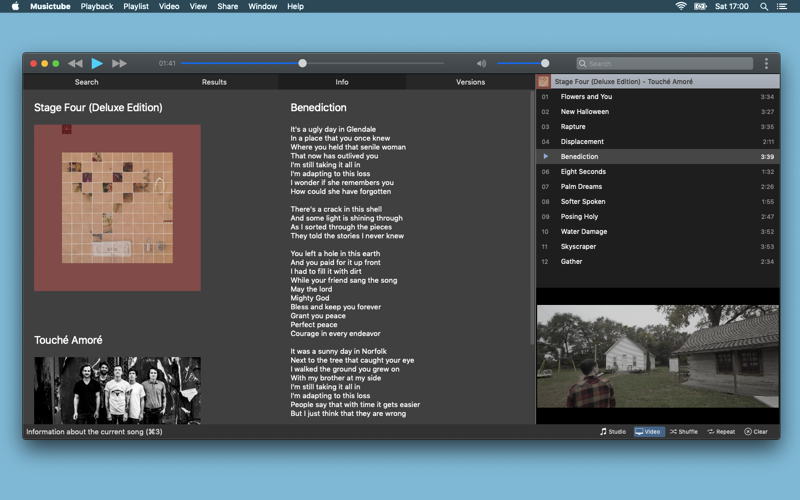Open the Window menu
Image resolution: width=800 pixels, height=500 pixels.
[x=262, y=6]
